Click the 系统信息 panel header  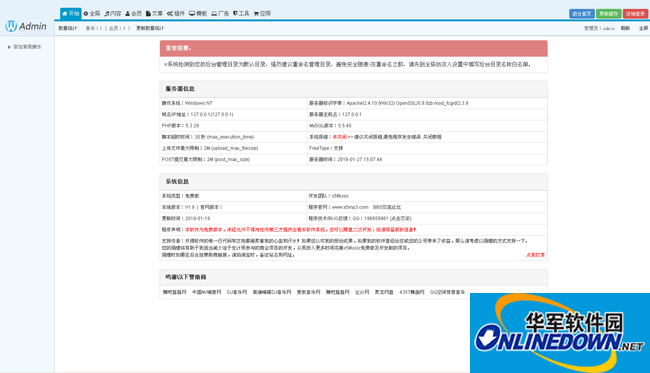(x=354, y=182)
